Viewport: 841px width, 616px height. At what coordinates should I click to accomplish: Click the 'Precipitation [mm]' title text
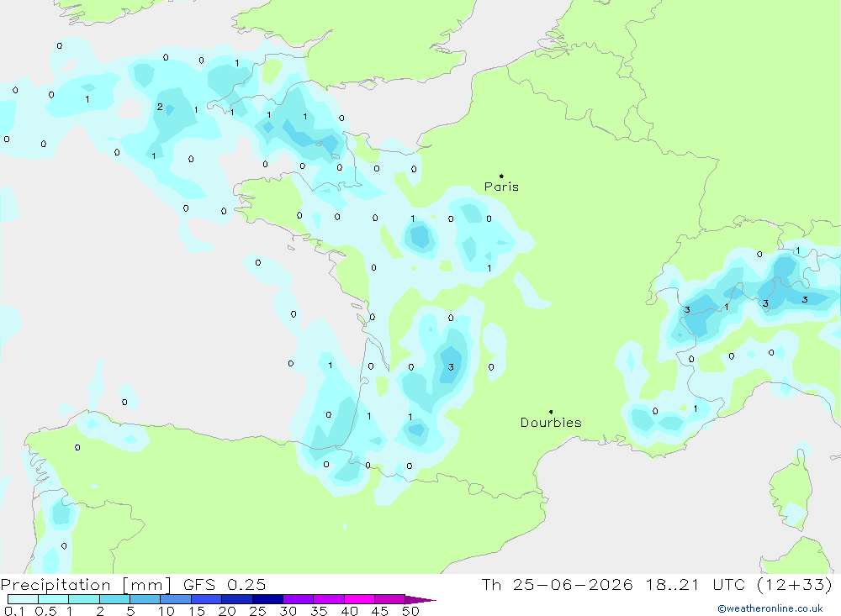[86, 585]
